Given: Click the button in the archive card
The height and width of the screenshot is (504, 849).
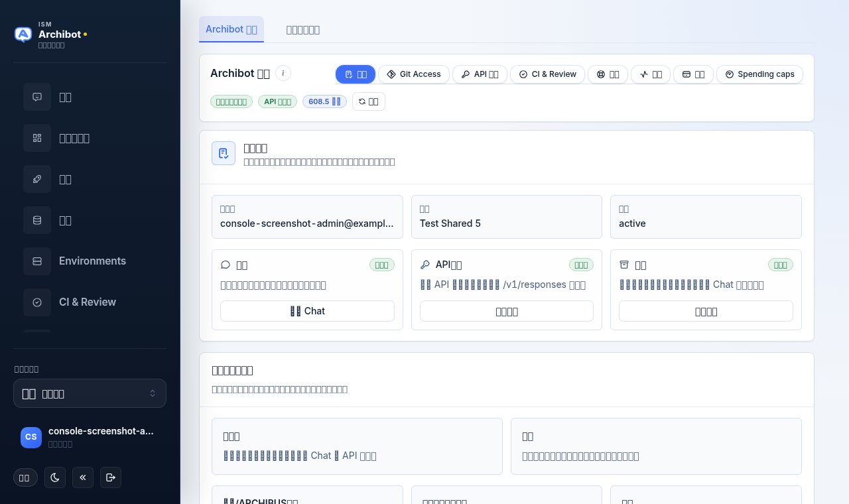Looking at the screenshot, I should point(706,311).
